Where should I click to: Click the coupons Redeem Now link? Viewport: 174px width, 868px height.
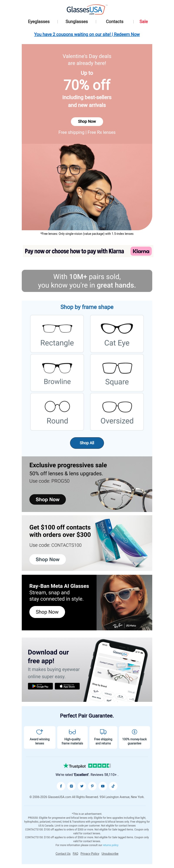(87, 34)
